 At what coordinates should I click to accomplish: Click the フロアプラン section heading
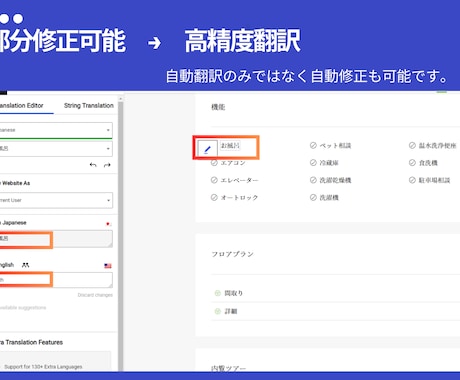233,254
